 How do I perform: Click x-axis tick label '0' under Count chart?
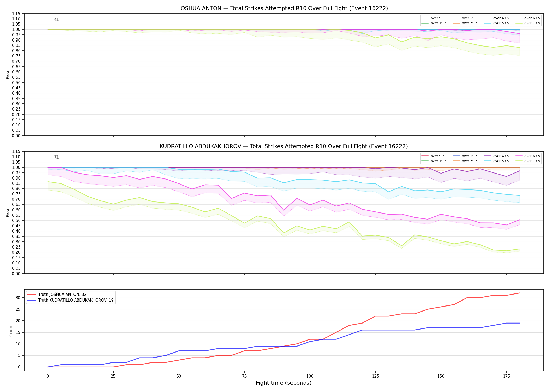pyautogui.click(x=48, y=376)
